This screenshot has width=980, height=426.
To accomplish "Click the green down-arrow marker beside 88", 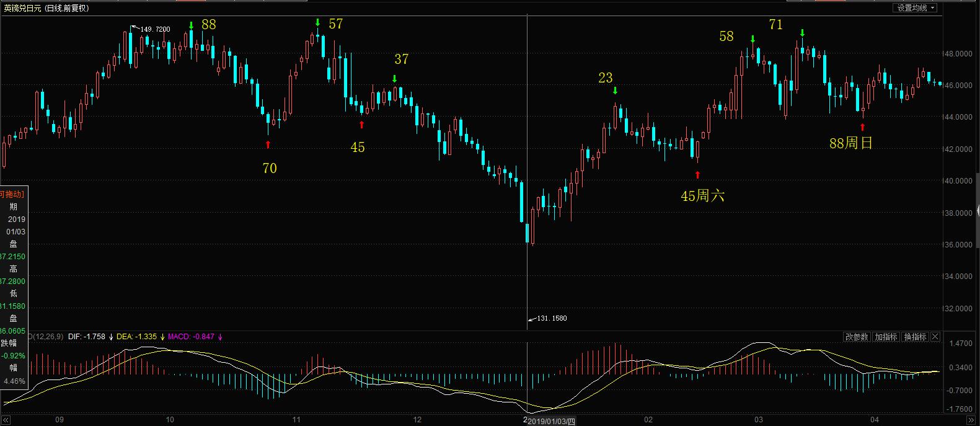I will point(191,25).
